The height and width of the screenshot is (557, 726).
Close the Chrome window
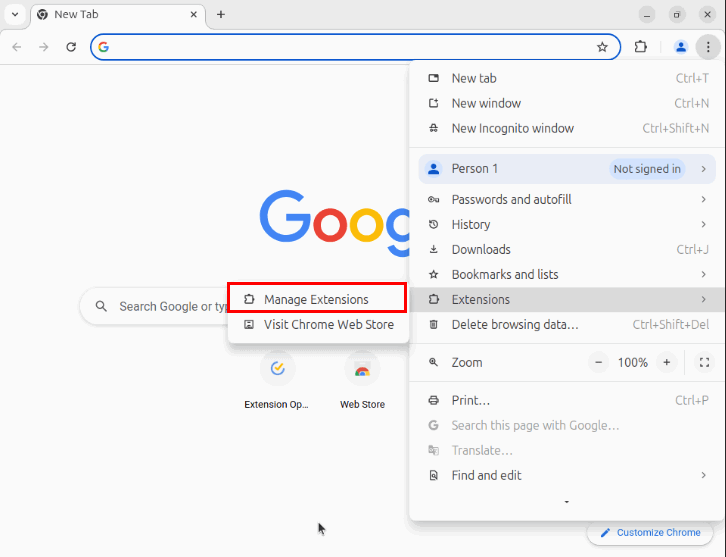coord(707,14)
